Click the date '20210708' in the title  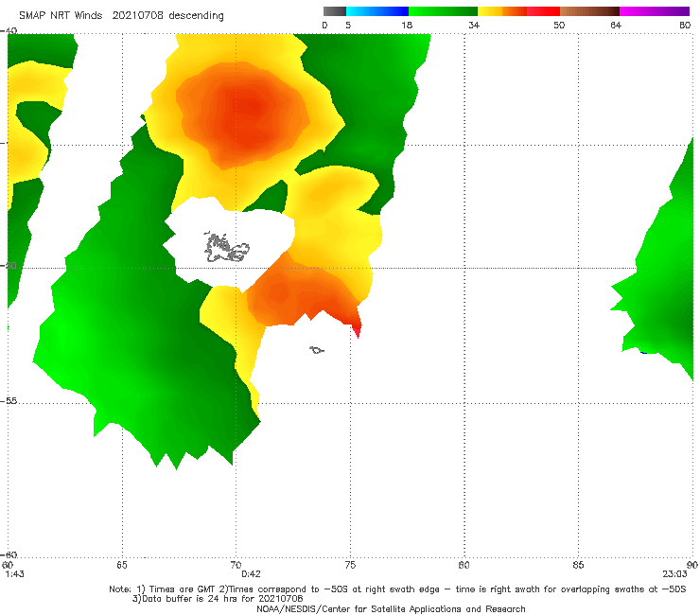pos(137,15)
